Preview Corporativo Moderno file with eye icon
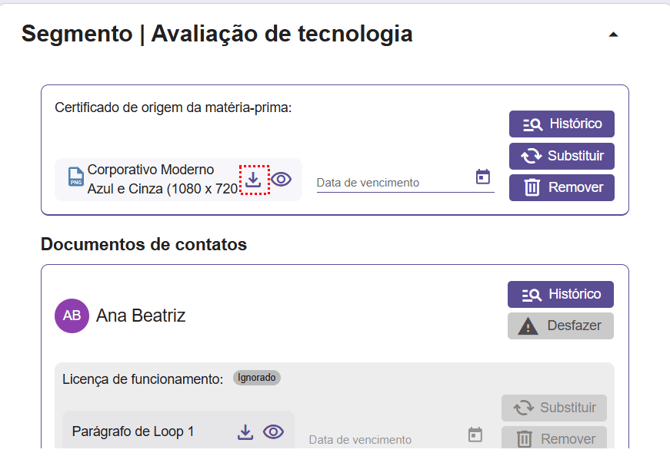Viewport: 670px width, 466px height. click(282, 180)
